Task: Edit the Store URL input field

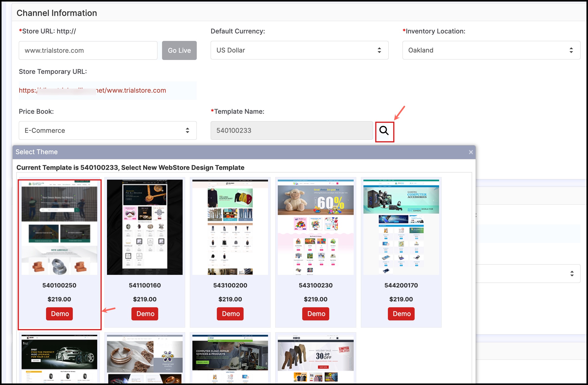Action: coord(88,50)
